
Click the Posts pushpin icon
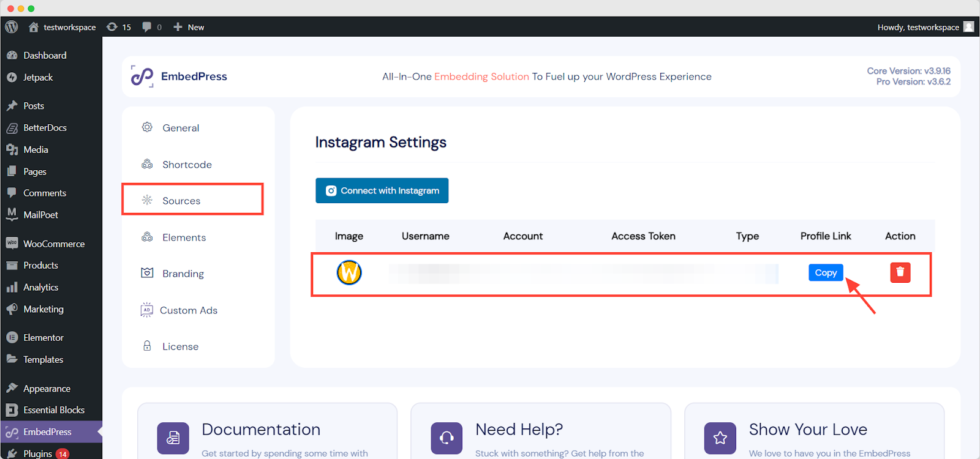click(12, 106)
